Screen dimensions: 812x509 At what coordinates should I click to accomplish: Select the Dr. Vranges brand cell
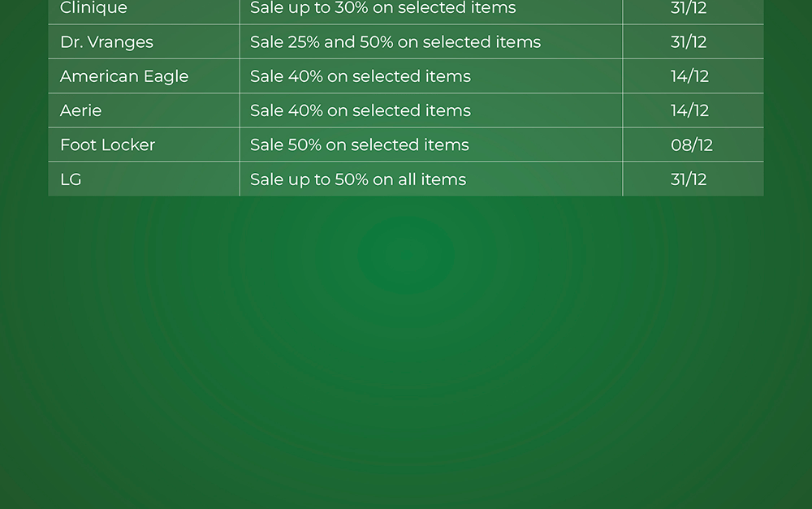point(106,42)
